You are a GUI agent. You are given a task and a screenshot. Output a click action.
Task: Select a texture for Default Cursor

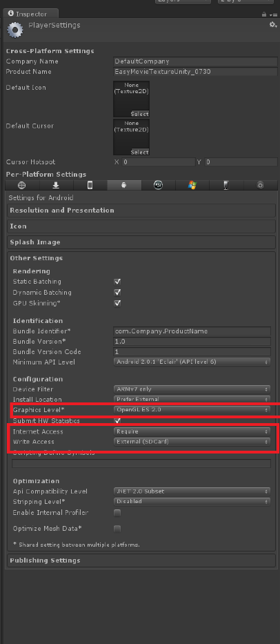[139, 152]
